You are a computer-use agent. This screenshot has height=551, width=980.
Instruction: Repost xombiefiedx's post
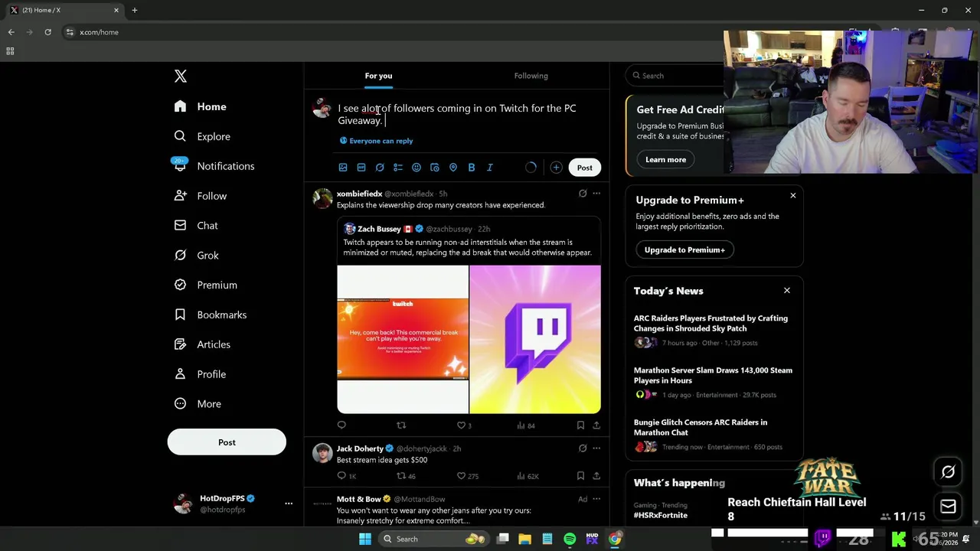(x=401, y=425)
